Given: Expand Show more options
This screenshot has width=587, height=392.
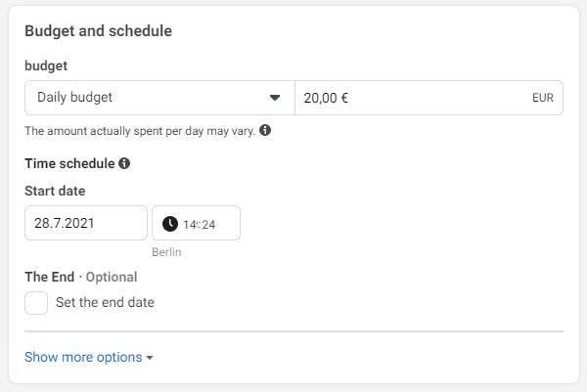Looking at the screenshot, I should click(83, 357).
